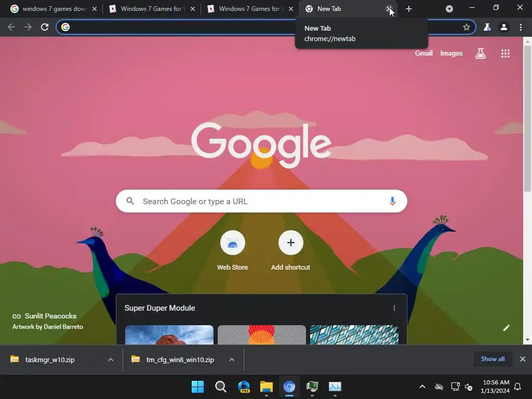The height and width of the screenshot is (399, 532).
Task: Open the Windows Start menu
Action: 197,387
